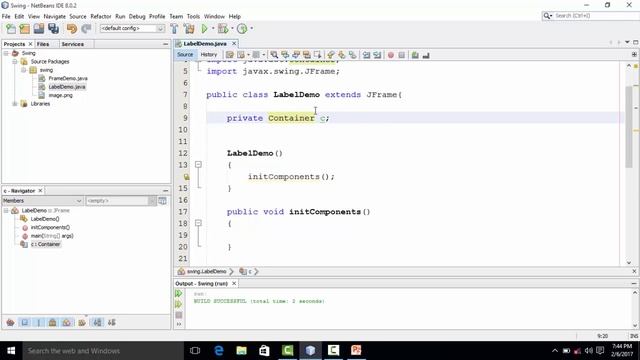Toggle Show Inherited Members in Navigator
Screen dimensions: 640x360
11,322
